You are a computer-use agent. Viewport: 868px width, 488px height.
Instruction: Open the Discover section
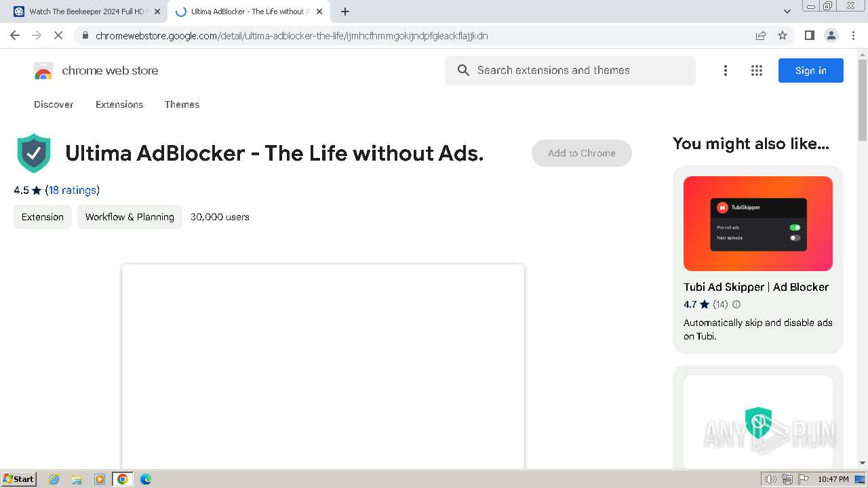54,104
